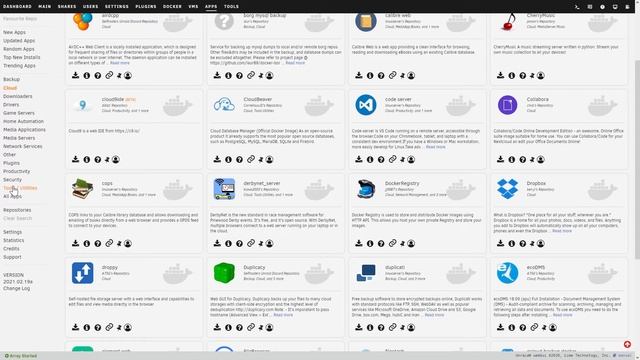Pin the CherryMusic app

[532, 75]
